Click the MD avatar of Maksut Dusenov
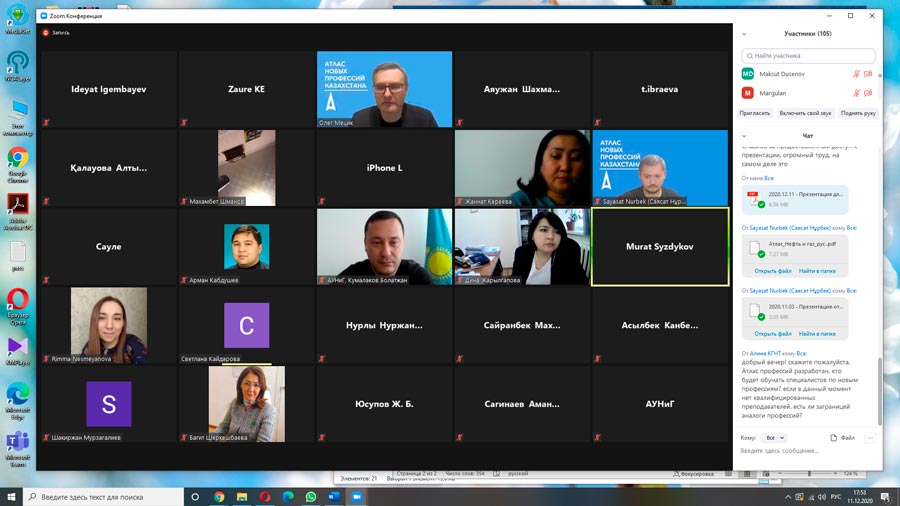 pos(747,74)
